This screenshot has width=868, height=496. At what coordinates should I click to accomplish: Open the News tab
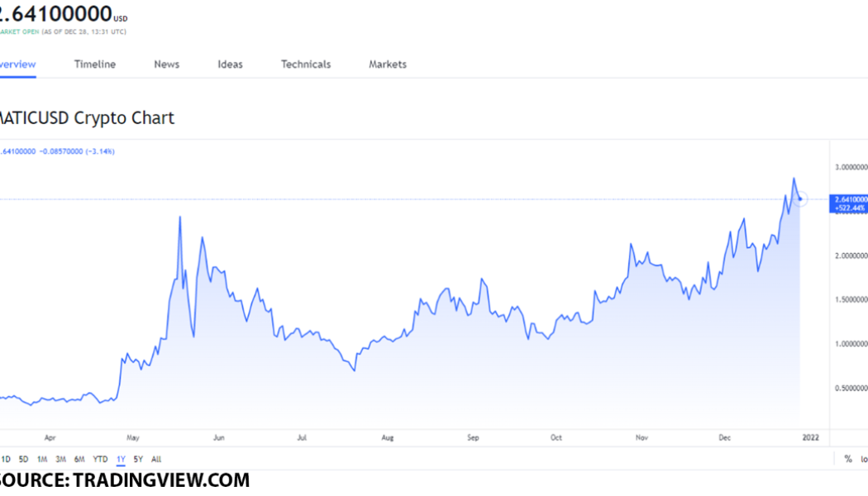(x=166, y=64)
